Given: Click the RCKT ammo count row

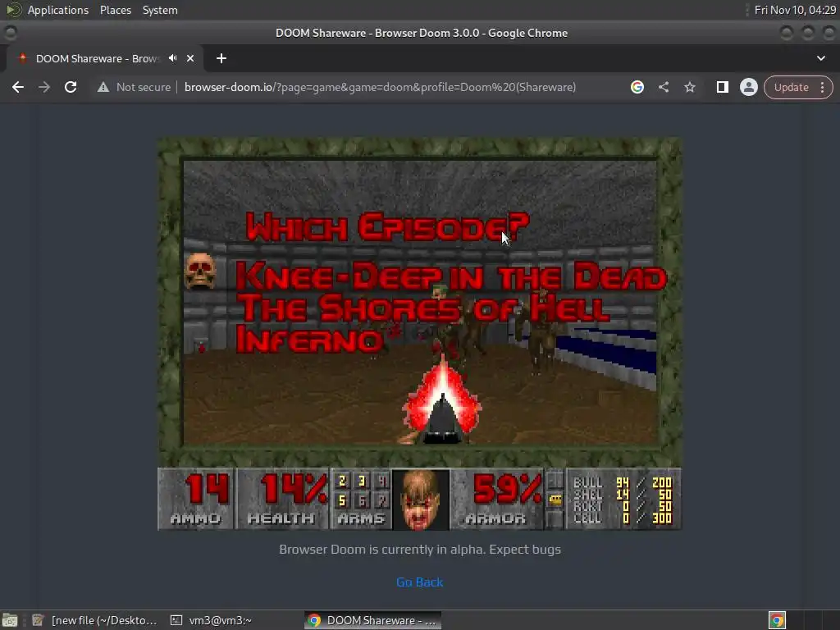Looking at the screenshot, I should (x=623, y=506).
